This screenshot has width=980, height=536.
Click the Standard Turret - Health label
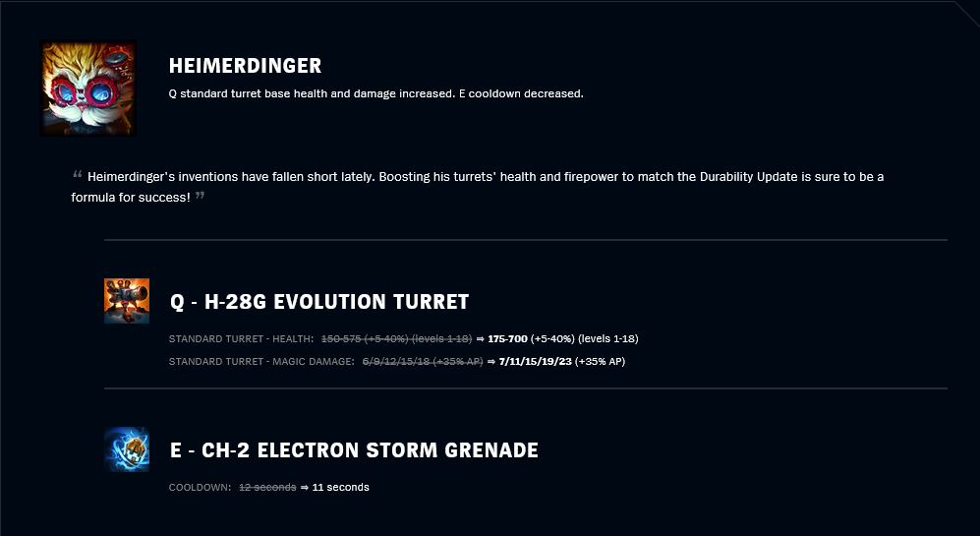click(241, 339)
